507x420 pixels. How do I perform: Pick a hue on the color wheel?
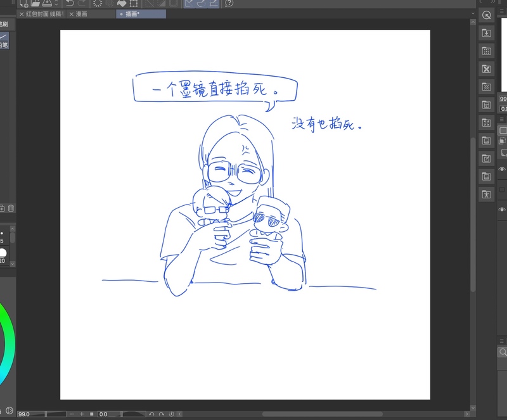[x=9, y=343]
